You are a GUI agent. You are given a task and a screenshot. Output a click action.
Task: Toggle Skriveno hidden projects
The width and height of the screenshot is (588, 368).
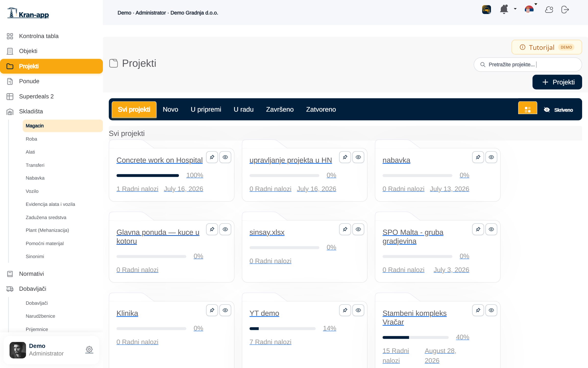click(x=558, y=110)
